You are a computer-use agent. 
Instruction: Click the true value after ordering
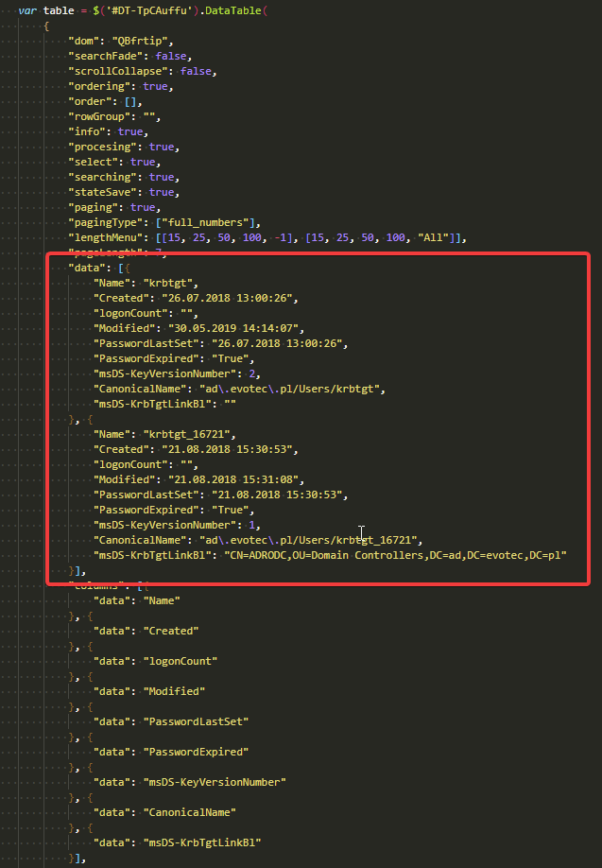click(x=155, y=86)
